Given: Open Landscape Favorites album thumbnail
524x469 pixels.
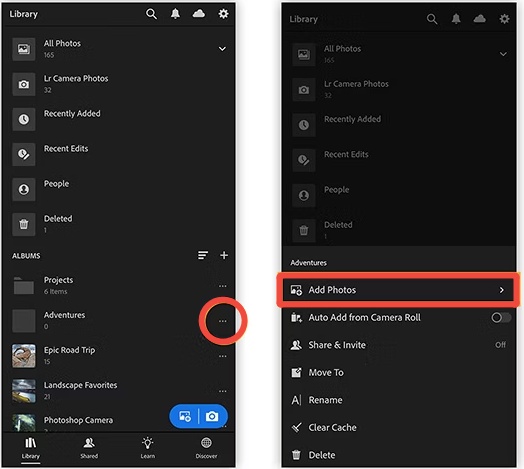Looking at the screenshot, I should tap(24, 391).
